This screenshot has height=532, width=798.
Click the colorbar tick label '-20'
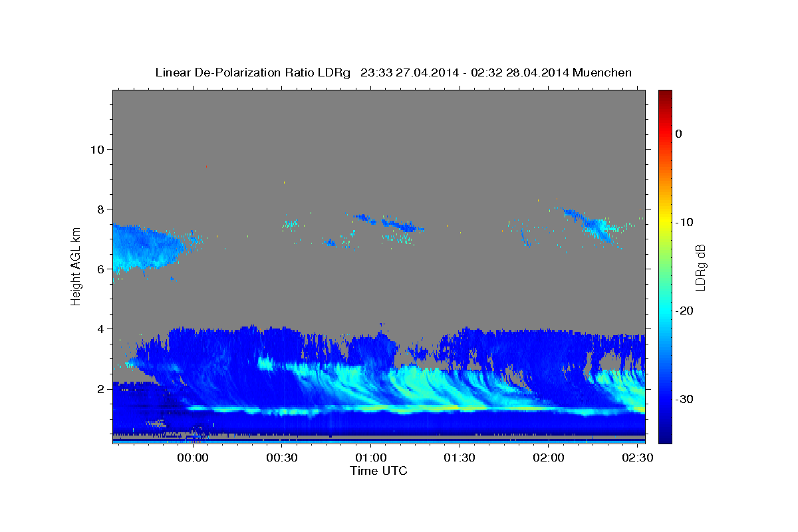click(x=684, y=311)
